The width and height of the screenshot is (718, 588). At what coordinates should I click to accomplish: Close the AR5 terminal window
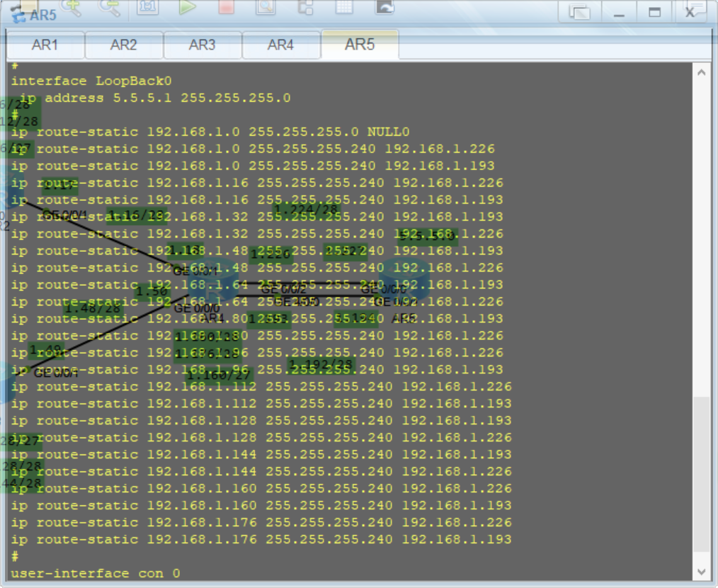pos(690,12)
